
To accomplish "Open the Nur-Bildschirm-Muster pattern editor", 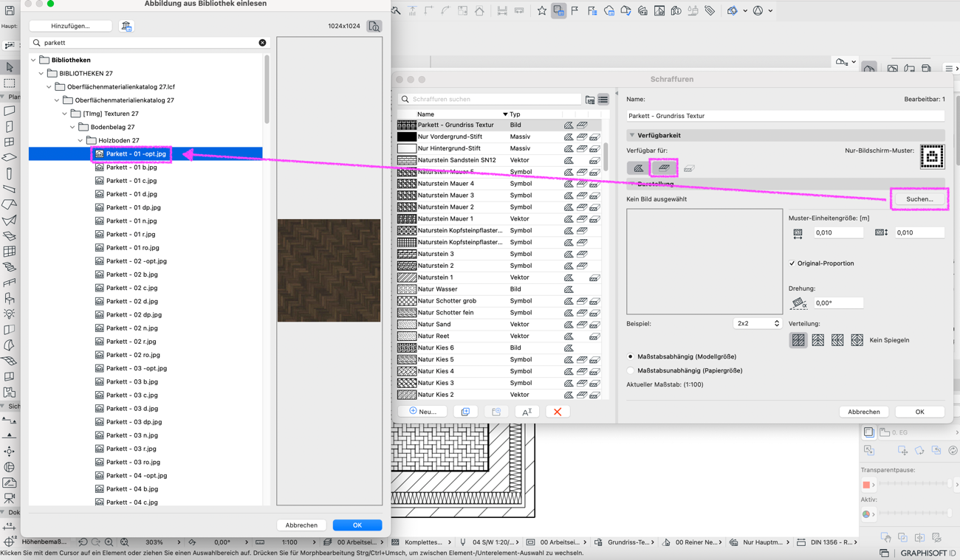I will 932,156.
